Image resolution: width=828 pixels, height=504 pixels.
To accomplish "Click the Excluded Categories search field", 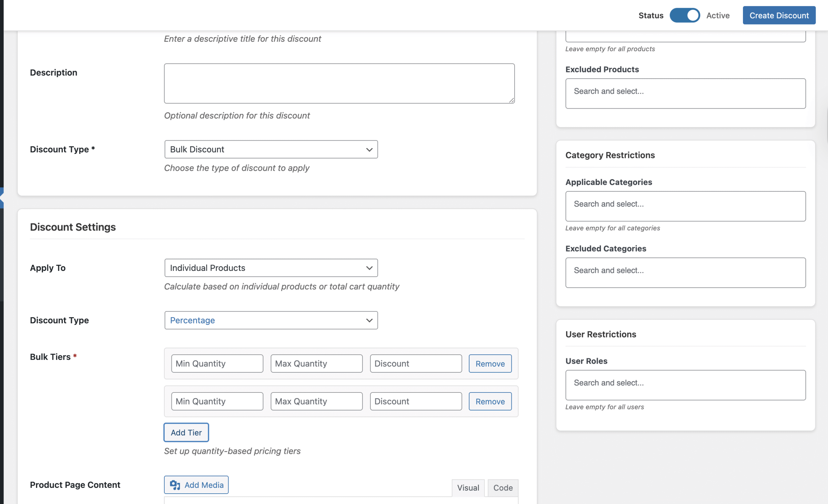I will pos(685,273).
